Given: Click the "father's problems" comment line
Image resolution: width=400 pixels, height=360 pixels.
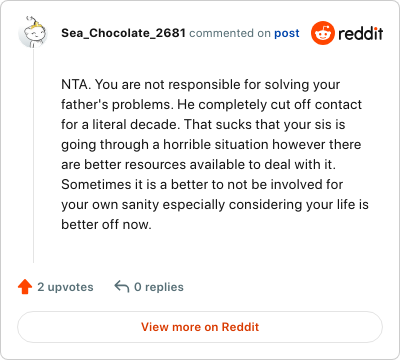Looking at the screenshot, I should (211, 104).
